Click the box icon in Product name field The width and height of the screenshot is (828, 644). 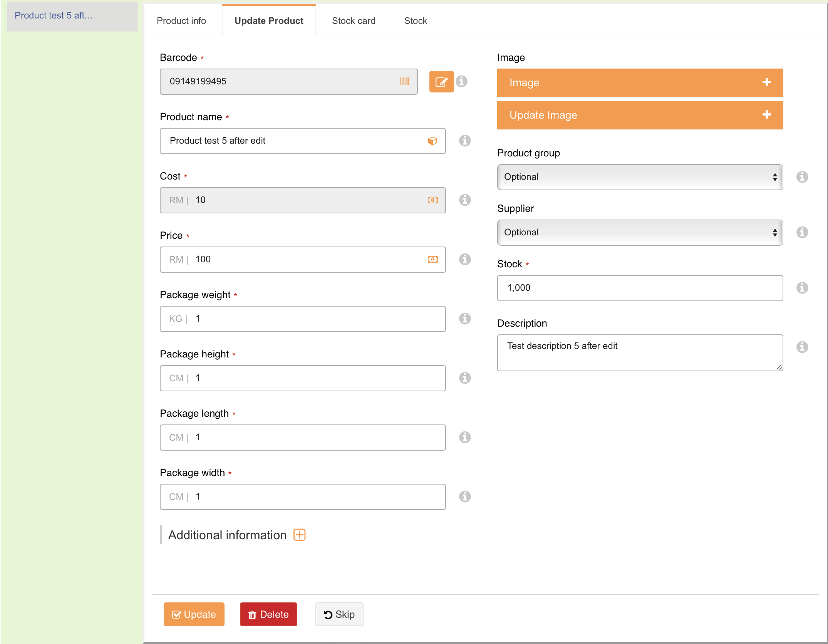pos(432,141)
